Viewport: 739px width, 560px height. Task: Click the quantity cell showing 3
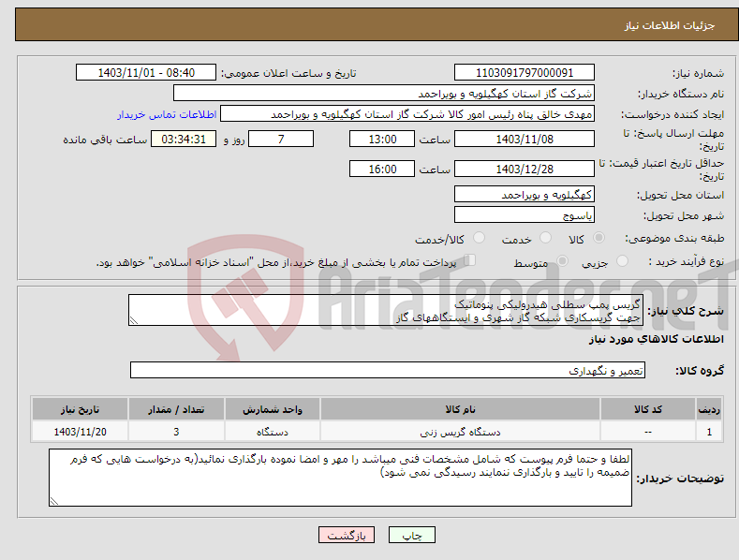(x=176, y=432)
